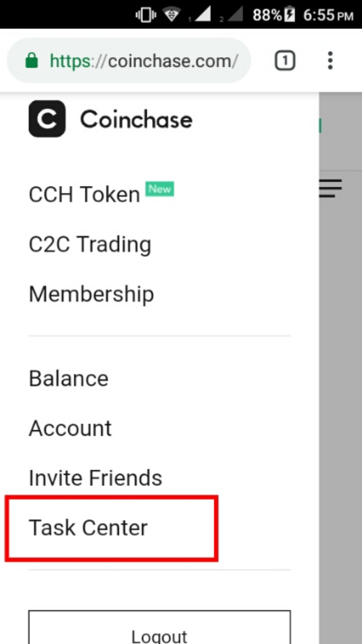Tap the vibrate mode status icon
Viewport: 362px width, 644px height.
pos(146,15)
